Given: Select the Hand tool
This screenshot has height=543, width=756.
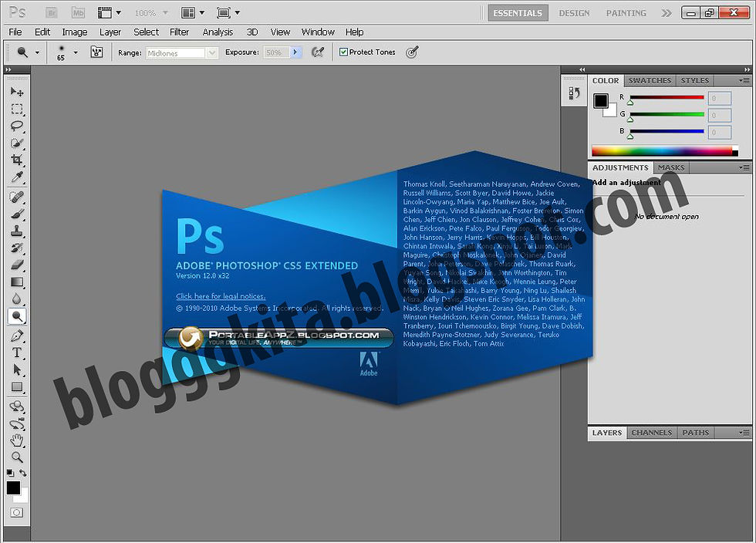Looking at the screenshot, I should (17, 440).
